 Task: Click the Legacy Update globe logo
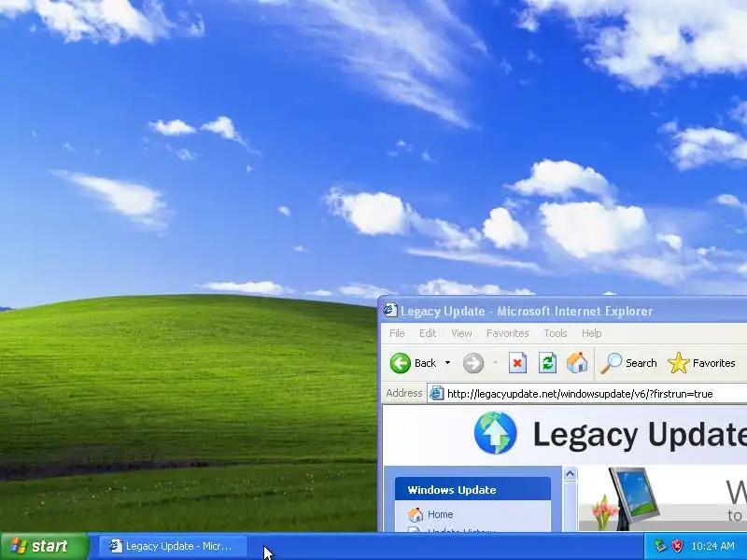[496, 433]
